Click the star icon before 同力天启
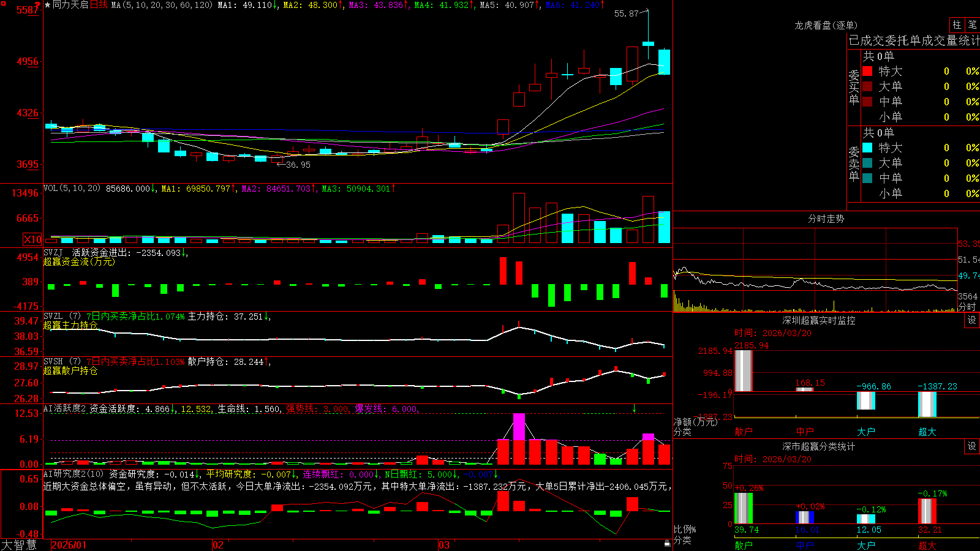The width and height of the screenshot is (980, 551). [48, 5]
